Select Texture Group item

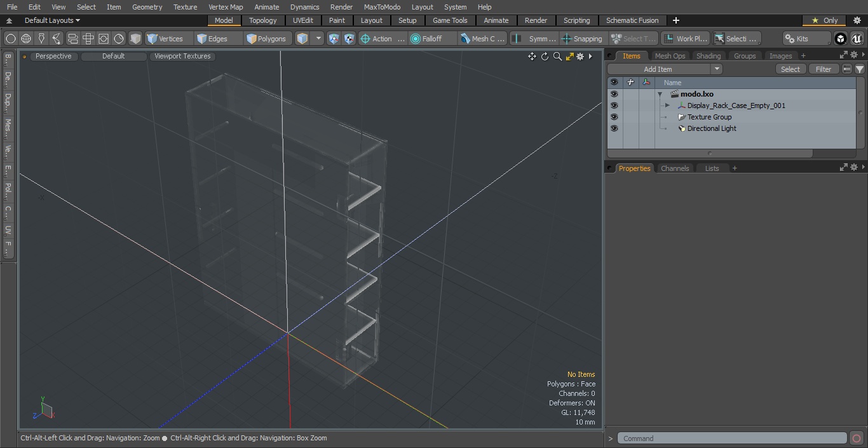click(709, 117)
